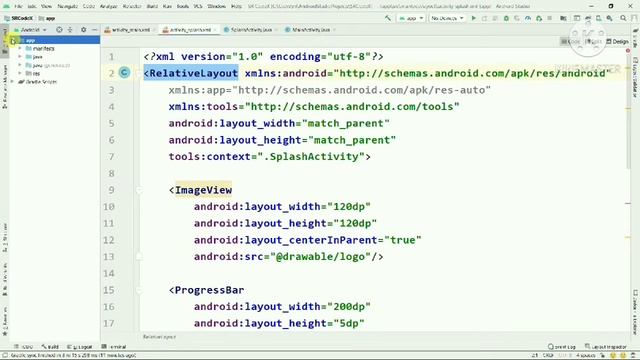This screenshot has width=640, height=360.
Task: Click the Make Project hammer icon
Action: pyautogui.click(x=388, y=18)
